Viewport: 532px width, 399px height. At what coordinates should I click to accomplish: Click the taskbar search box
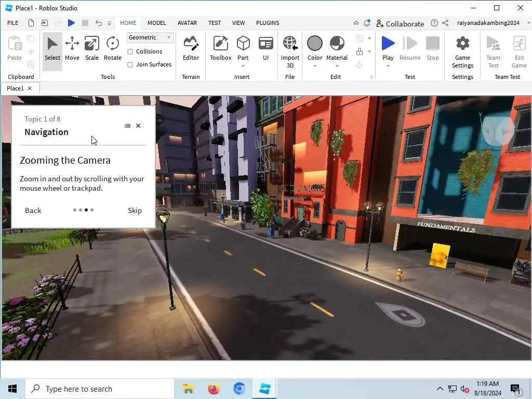click(100, 389)
